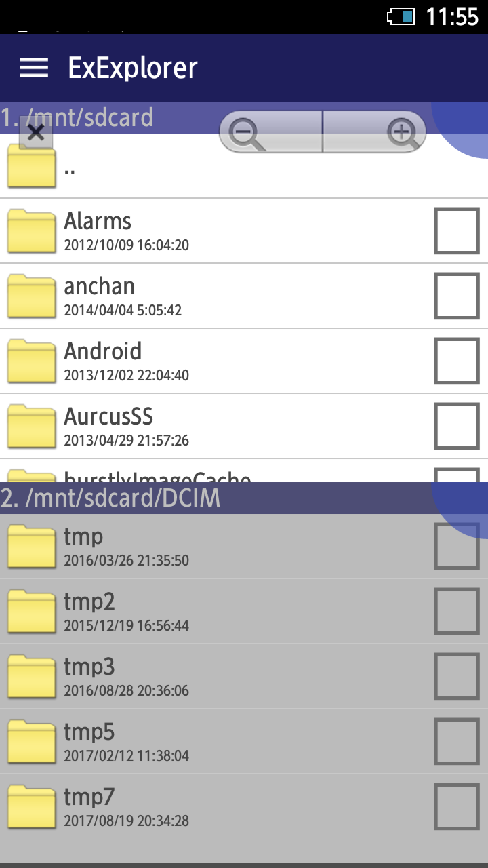
Task: Close the first pane with X button
Action: pyautogui.click(x=36, y=133)
